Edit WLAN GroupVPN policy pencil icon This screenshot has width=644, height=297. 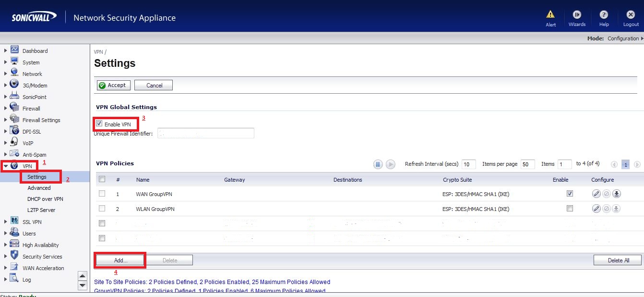[596, 209]
